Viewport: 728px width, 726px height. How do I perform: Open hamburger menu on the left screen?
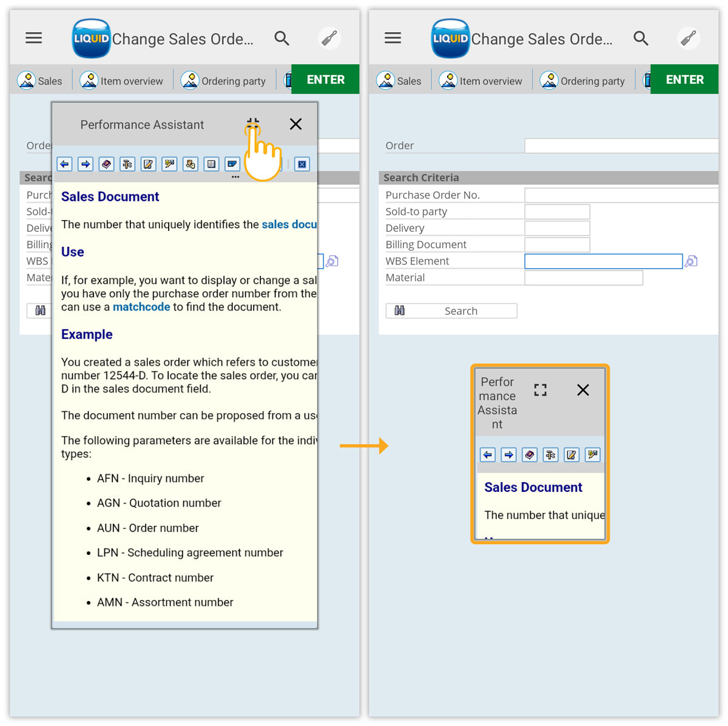pyautogui.click(x=34, y=38)
